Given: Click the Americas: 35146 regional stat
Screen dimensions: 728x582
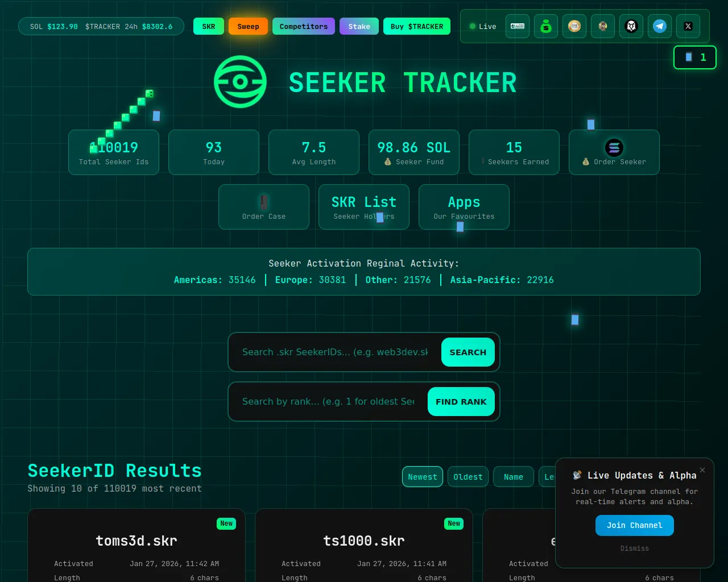Looking at the screenshot, I should tap(215, 280).
